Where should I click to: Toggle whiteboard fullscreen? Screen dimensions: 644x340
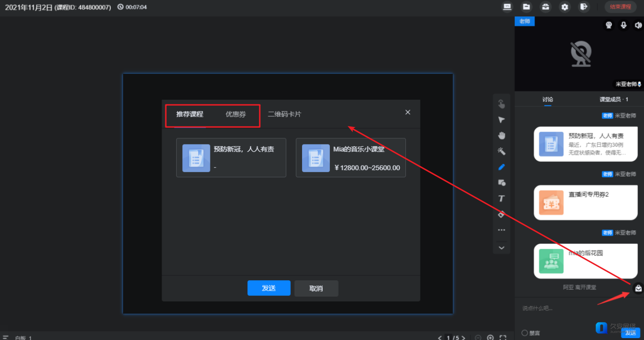pyautogui.click(x=503, y=338)
